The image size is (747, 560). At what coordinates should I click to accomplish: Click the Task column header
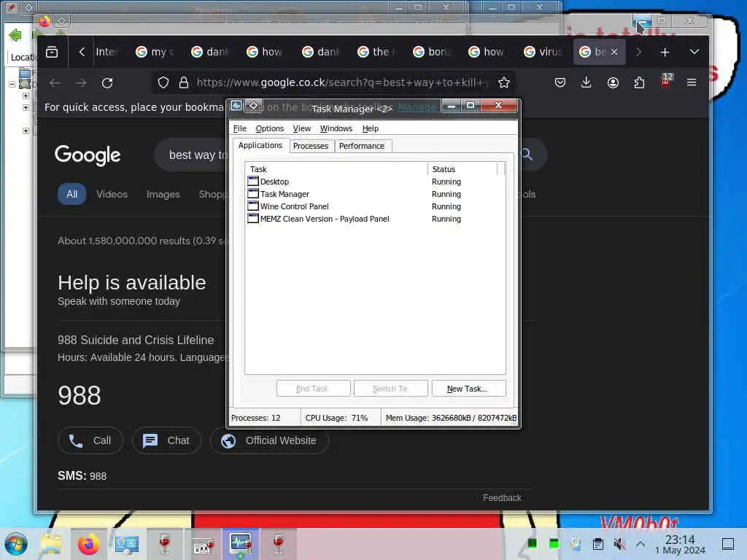point(336,169)
